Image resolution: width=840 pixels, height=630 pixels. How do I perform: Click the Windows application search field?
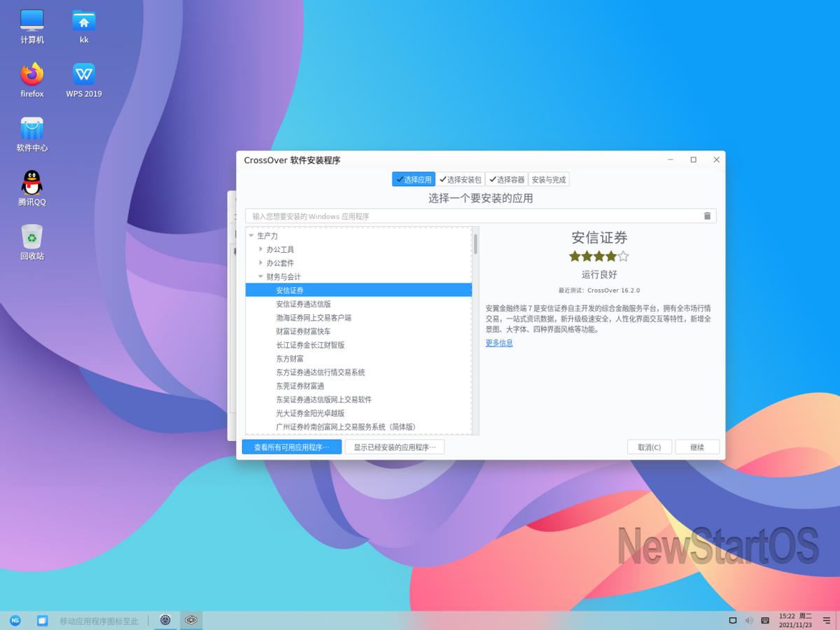coord(420,216)
